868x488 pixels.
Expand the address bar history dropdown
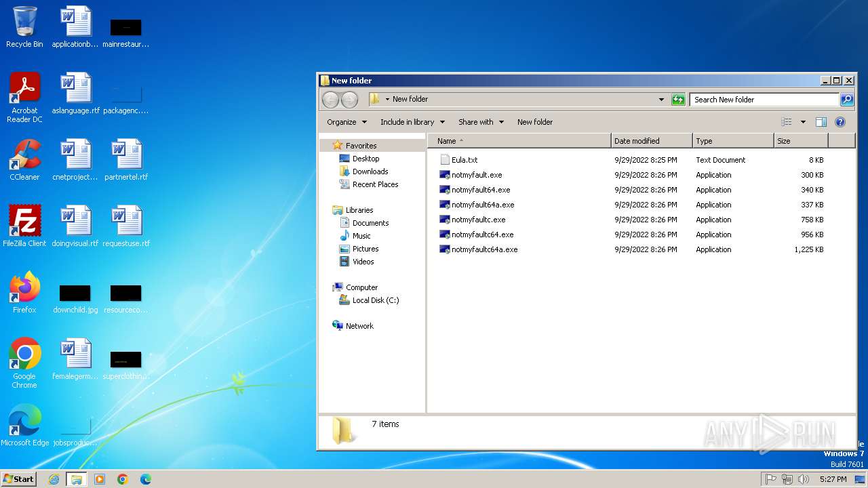coord(661,100)
